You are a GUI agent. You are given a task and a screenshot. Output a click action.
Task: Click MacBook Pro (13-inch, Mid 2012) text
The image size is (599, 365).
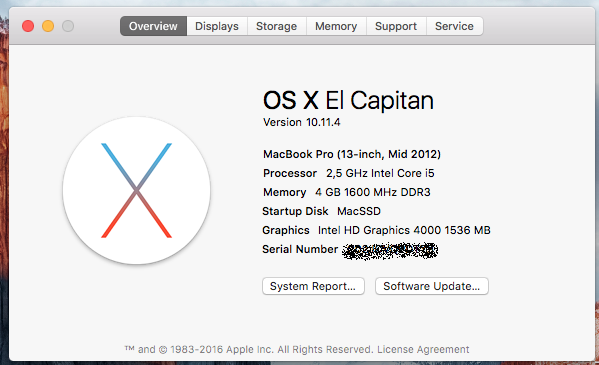[x=352, y=154]
